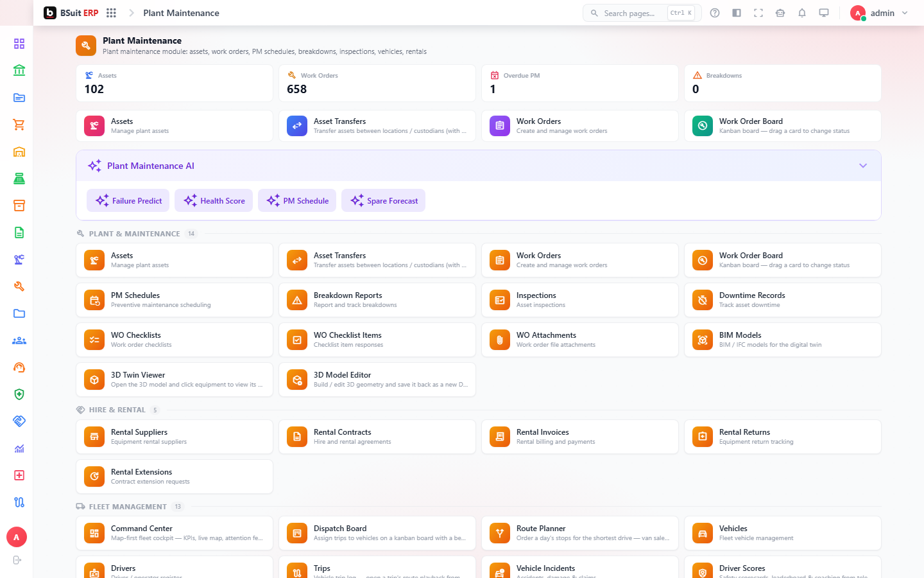Click the warehouse icon in sidebar
The height and width of the screenshot is (578, 924).
[x=19, y=152]
